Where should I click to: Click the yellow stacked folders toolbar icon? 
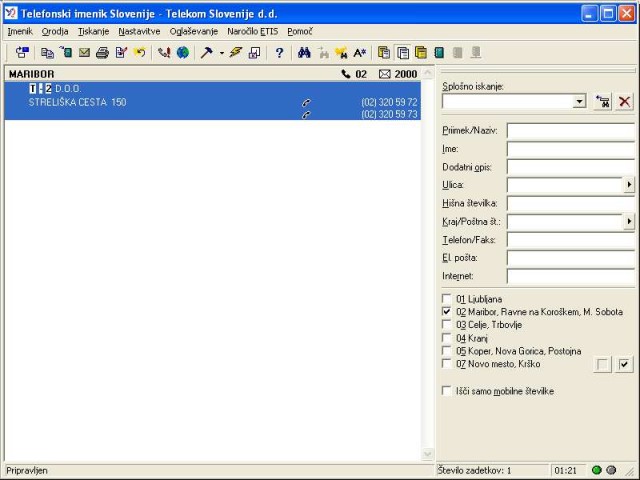click(421, 52)
